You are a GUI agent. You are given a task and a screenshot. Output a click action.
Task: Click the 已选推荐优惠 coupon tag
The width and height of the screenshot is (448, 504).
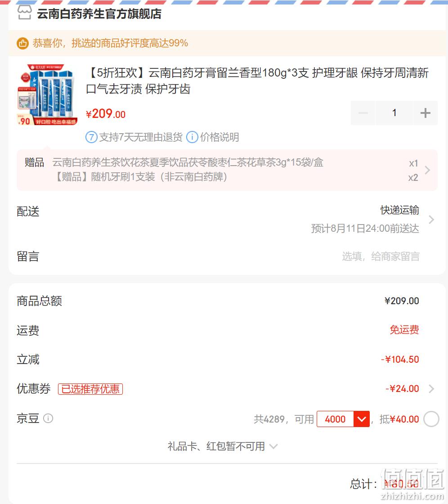90,389
